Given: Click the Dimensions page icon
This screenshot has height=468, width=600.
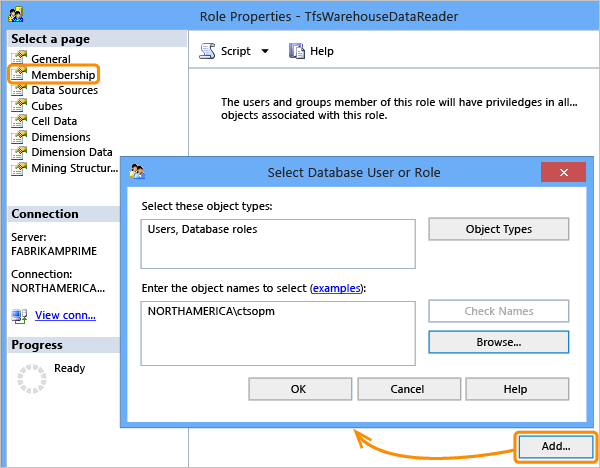Looking at the screenshot, I should [x=19, y=136].
